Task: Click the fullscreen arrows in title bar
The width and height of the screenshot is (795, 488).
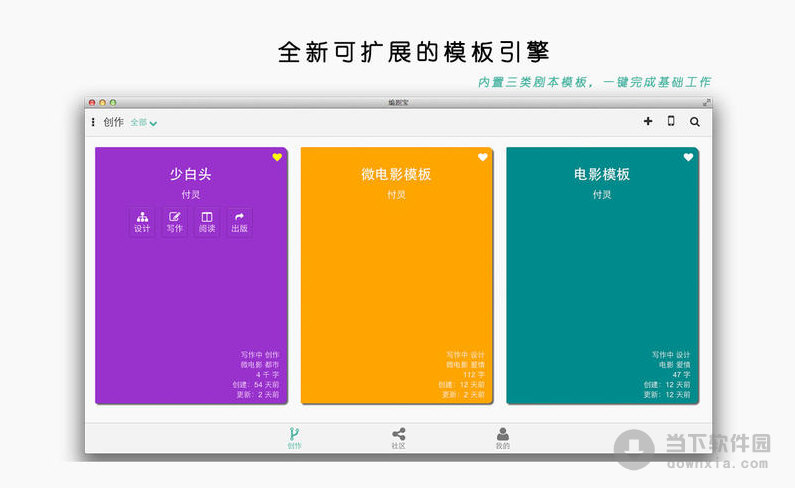Action: 707,102
